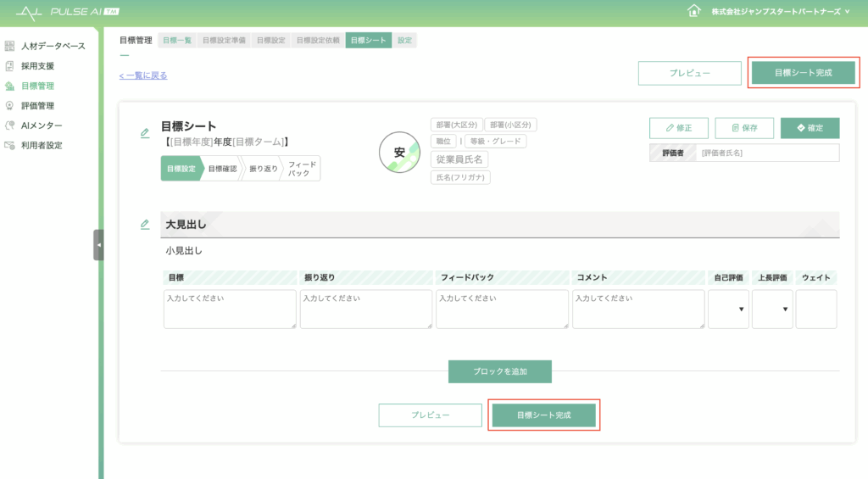This screenshot has width=868, height=479.
Task: Click the PULSE AI logo
Action: 68,12
